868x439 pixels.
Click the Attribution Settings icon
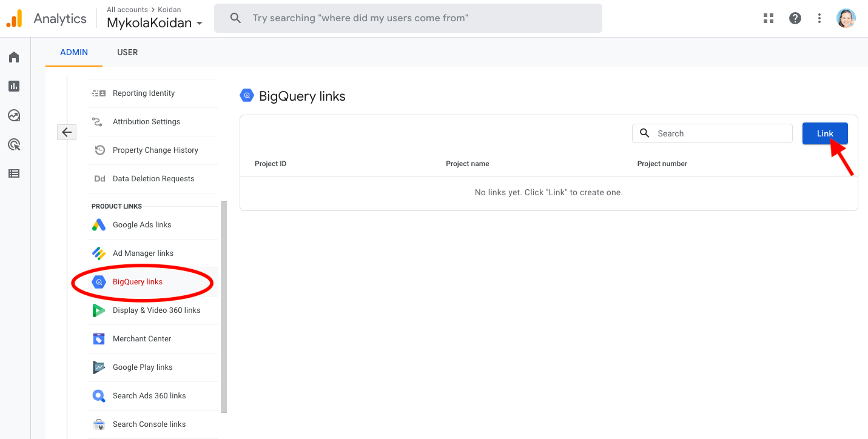click(97, 122)
